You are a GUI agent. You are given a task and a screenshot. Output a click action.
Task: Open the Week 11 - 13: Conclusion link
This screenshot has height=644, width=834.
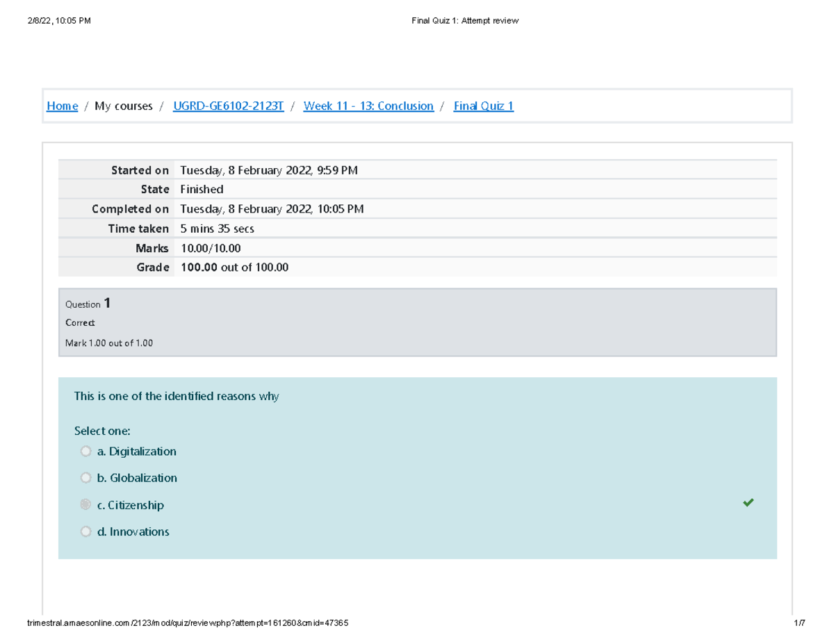click(x=368, y=106)
